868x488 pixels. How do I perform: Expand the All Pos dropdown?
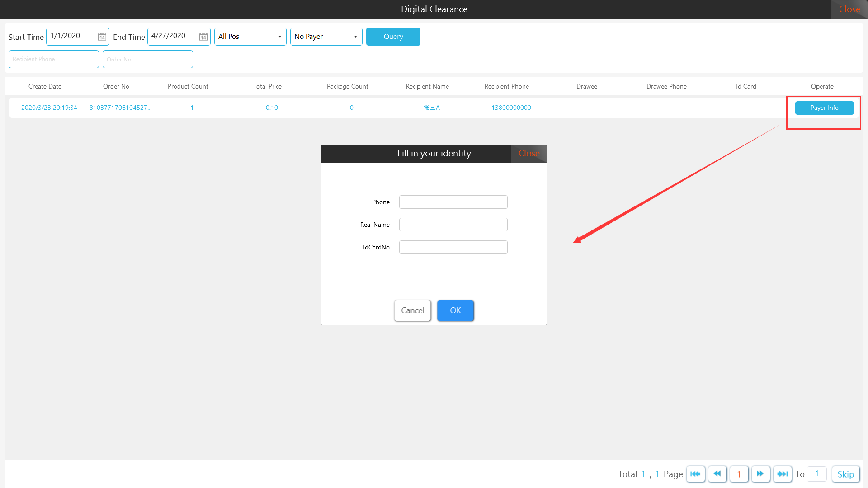[250, 37]
